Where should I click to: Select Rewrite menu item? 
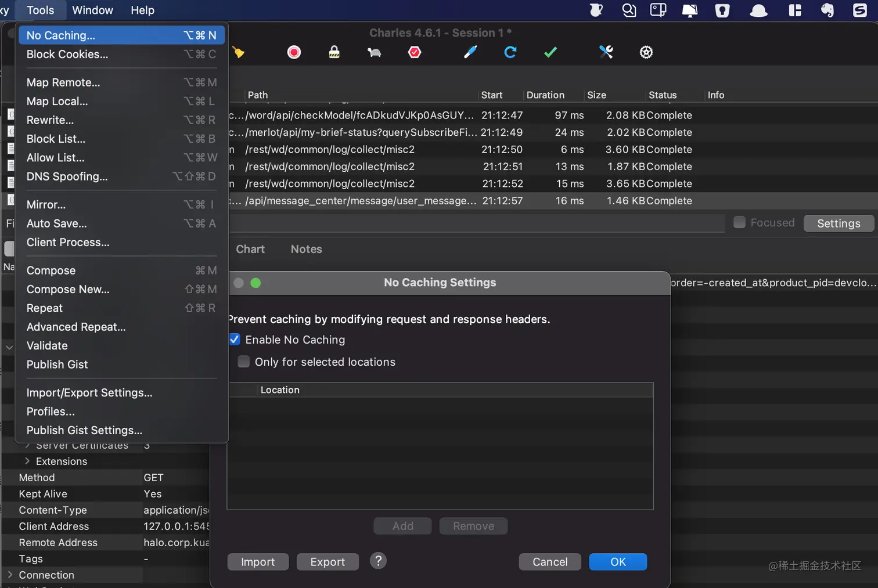121,120
